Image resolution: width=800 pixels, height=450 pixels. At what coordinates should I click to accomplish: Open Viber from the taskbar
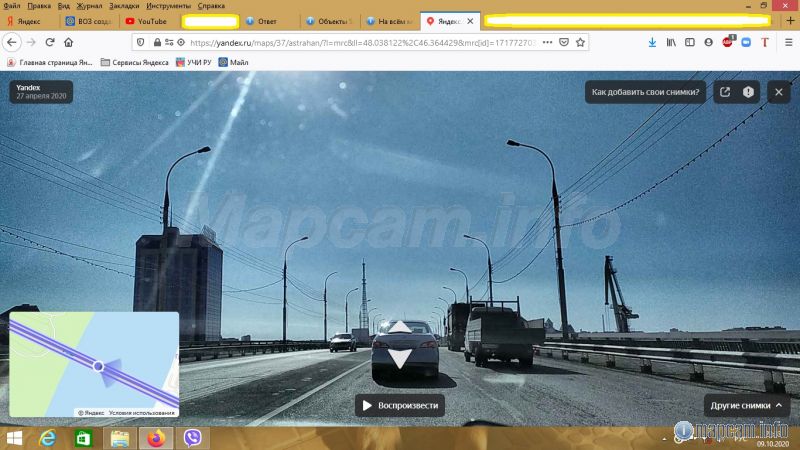189,438
